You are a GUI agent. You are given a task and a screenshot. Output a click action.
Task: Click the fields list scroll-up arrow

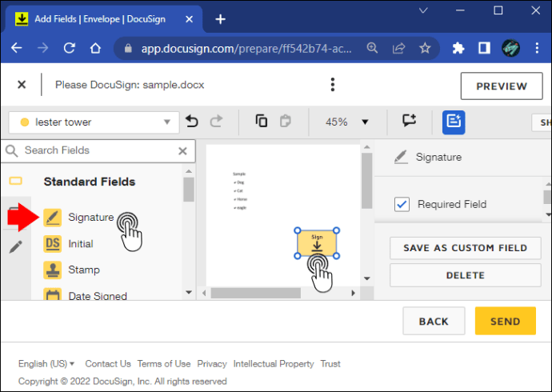(189, 171)
